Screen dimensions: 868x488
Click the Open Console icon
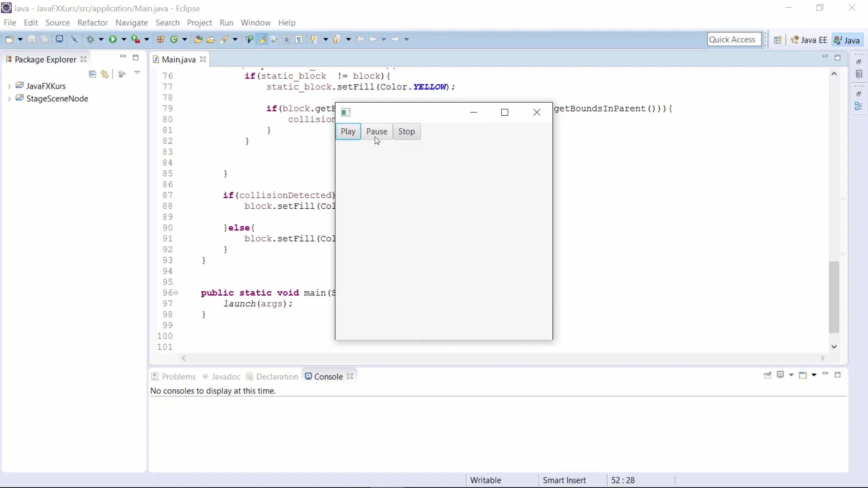tap(803, 375)
